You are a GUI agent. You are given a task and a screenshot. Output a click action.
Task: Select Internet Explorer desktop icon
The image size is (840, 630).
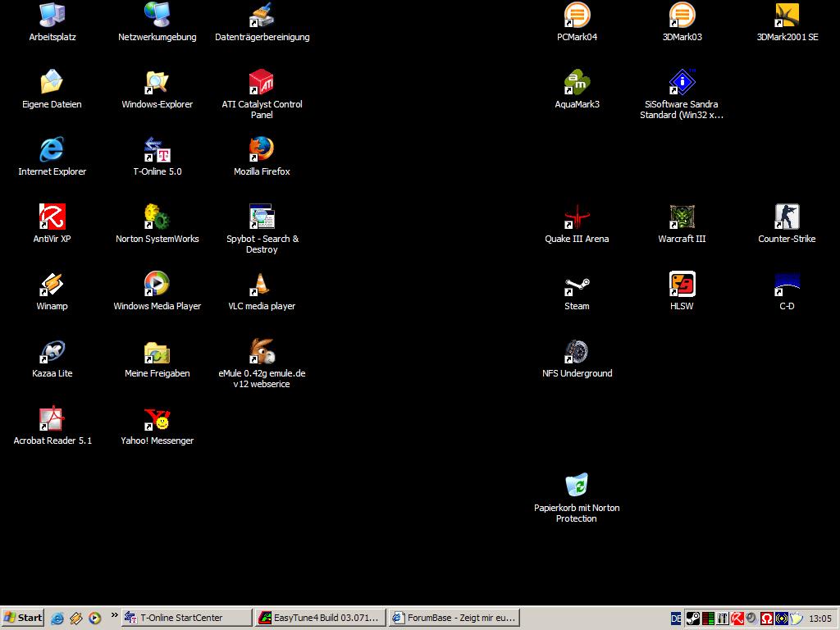tap(52, 157)
